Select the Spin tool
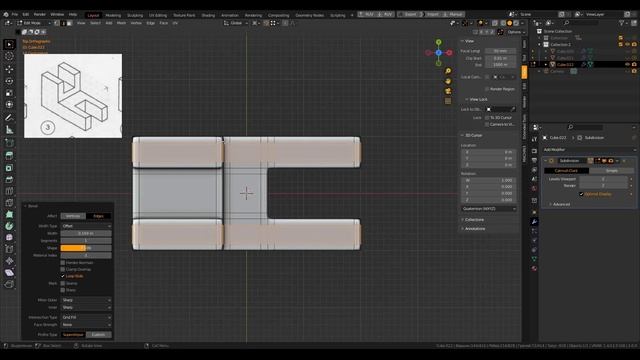This screenshot has height=360, width=640. [x=9, y=226]
